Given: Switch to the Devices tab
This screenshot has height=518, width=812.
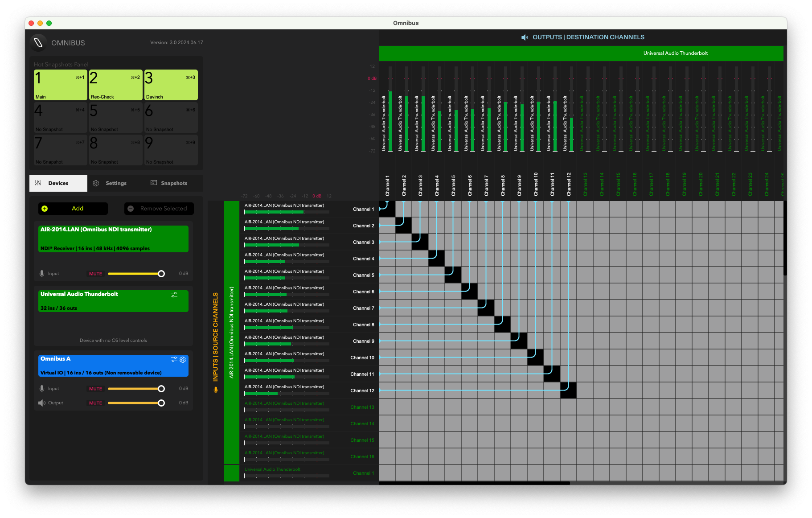Looking at the screenshot, I should 58,183.
